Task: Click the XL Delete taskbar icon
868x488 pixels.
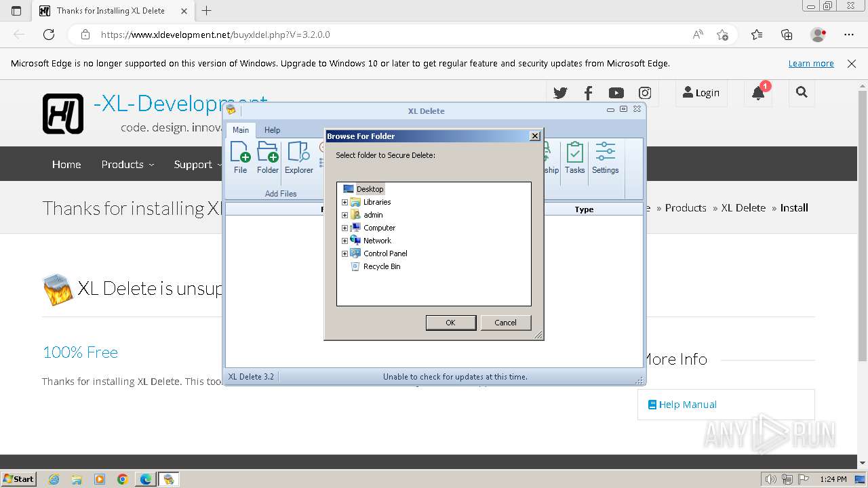Action: 168,479
